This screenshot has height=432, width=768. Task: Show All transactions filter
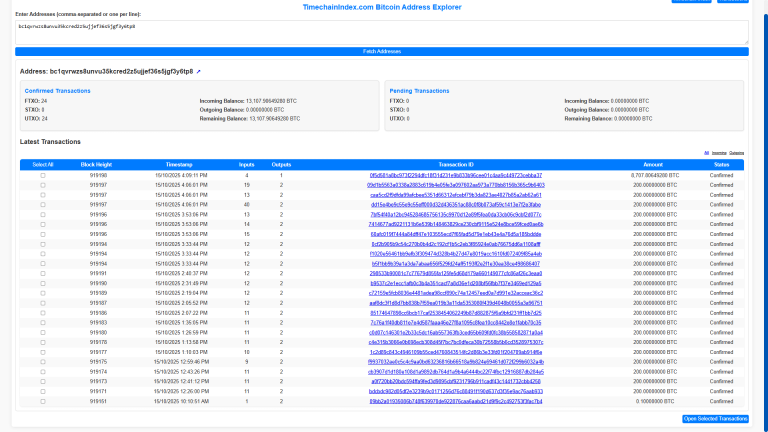tap(708, 153)
